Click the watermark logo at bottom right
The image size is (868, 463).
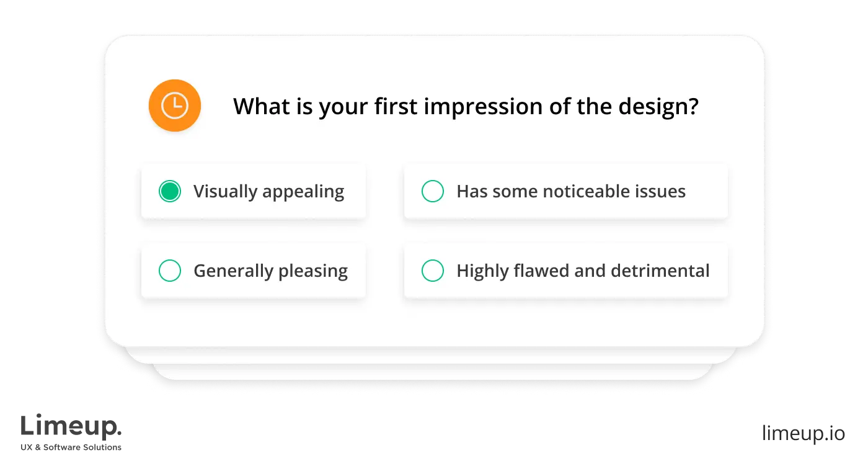click(802, 433)
